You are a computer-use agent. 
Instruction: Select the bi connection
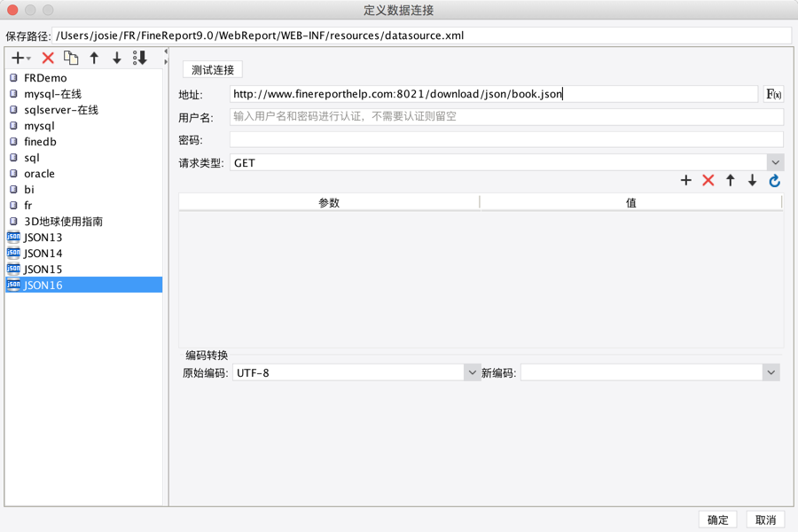click(x=83, y=190)
